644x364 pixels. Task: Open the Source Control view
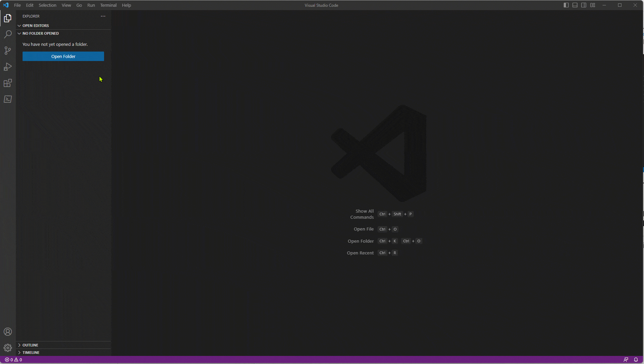[7, 50]
